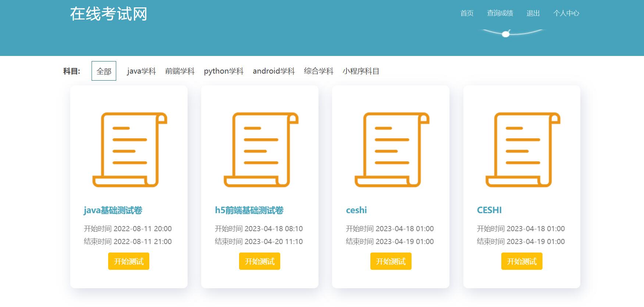Open the h5前端基础测试卷 title link
The height and width of the screenshot is (307, 644).
pos(249,210)
